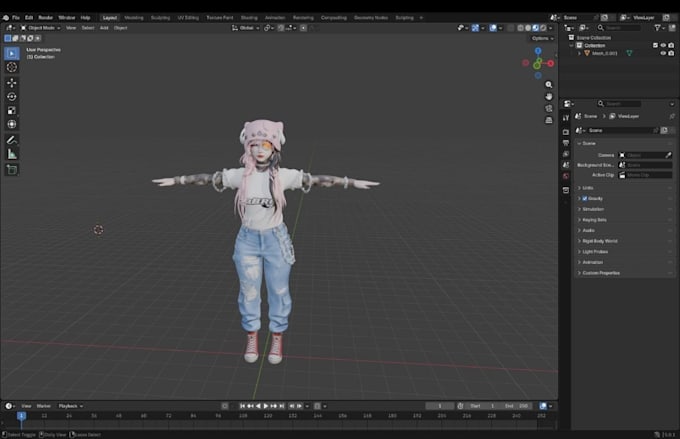
Task: Click the viewport zoom magnifier icon
Action: pyautogui.click(x=549, y=85)
